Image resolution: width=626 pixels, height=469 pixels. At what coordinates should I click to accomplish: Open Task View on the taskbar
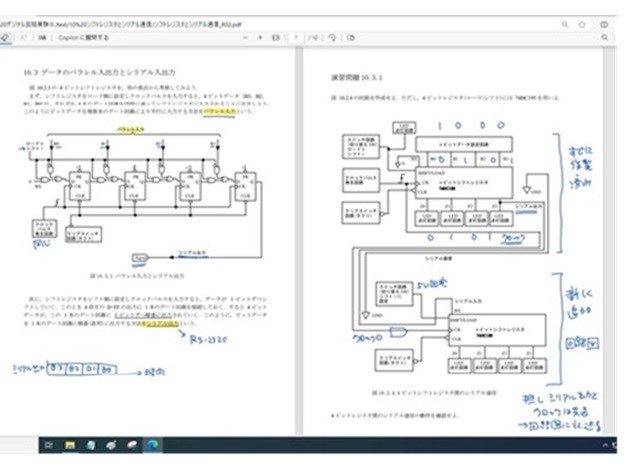coord(49,445)
